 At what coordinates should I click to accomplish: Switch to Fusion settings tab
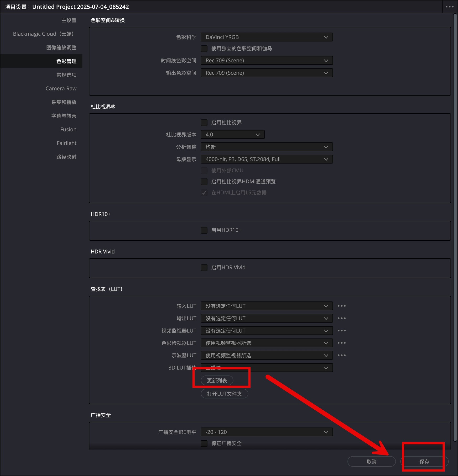pyautogui.click(x=68, y=129)
